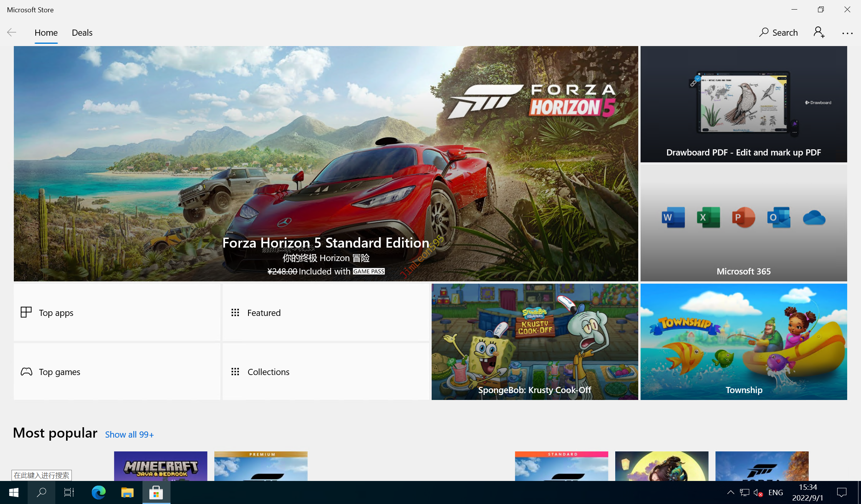Open Drawboard PDF promo tile
Viewport: 861px width, 504px height.
(x=743, y=104)
